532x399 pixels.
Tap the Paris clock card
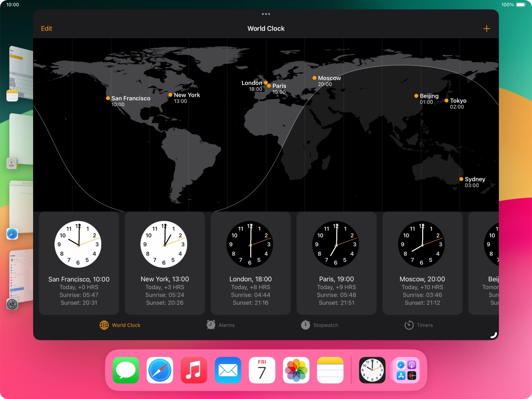(336, 264)
